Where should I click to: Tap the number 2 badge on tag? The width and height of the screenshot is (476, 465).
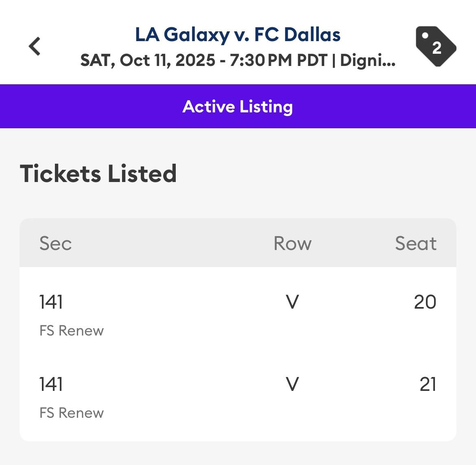pyautogui.click(x=437, y=48)
